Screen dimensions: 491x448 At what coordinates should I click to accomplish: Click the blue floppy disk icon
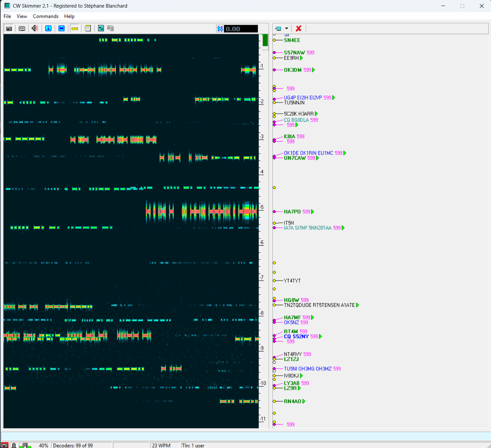(x=61, y=28)
